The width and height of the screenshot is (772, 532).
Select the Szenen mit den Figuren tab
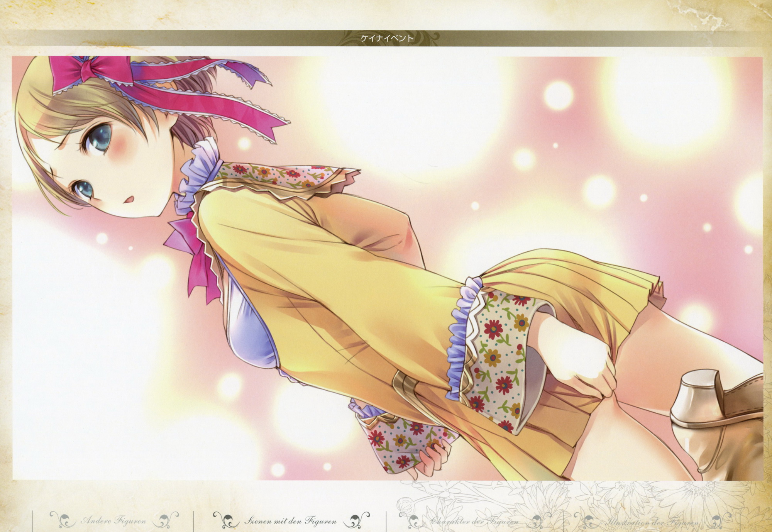pos(290,521)
